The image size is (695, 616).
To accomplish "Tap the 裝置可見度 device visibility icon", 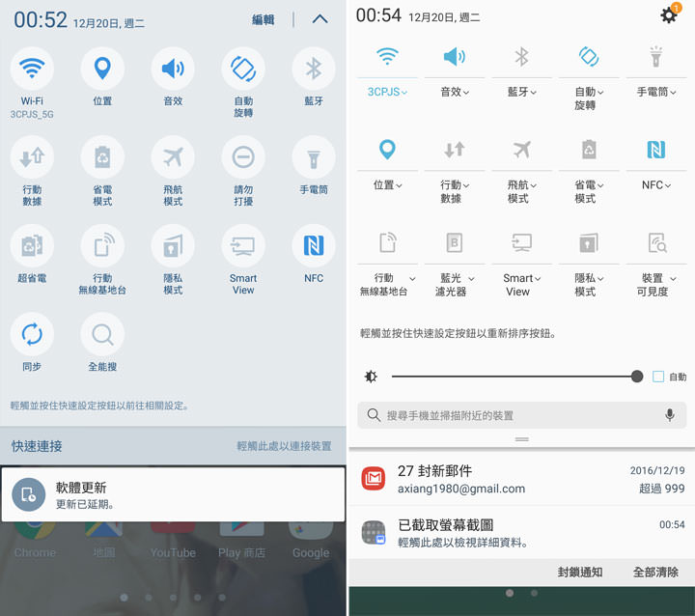I will (656, 242).
